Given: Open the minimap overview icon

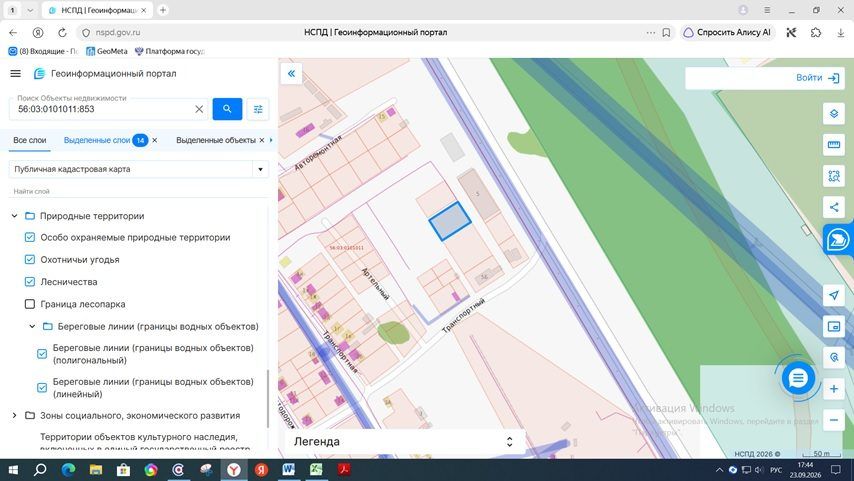Looking at the screenshot, I should (x=834, y=326).
